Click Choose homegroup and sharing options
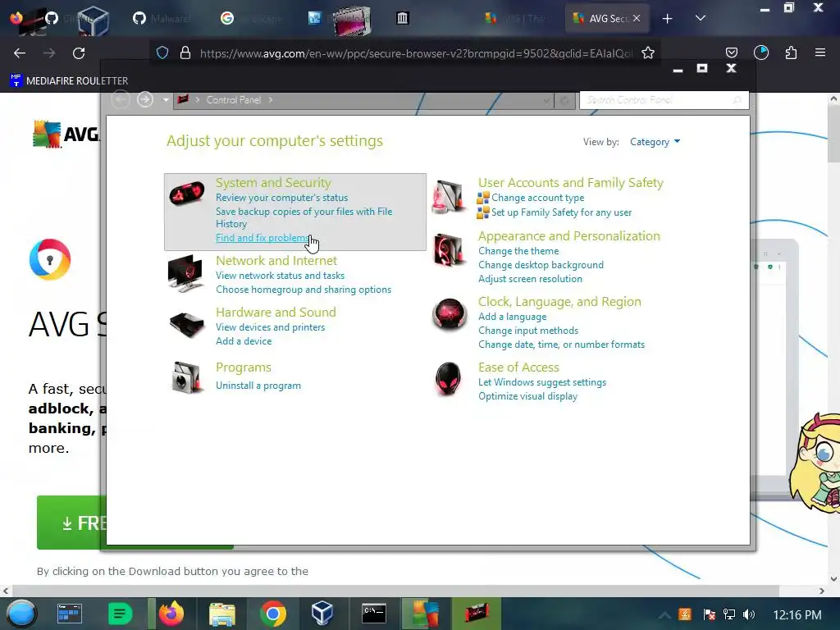The image size is (840, 630). pos(304,290)
